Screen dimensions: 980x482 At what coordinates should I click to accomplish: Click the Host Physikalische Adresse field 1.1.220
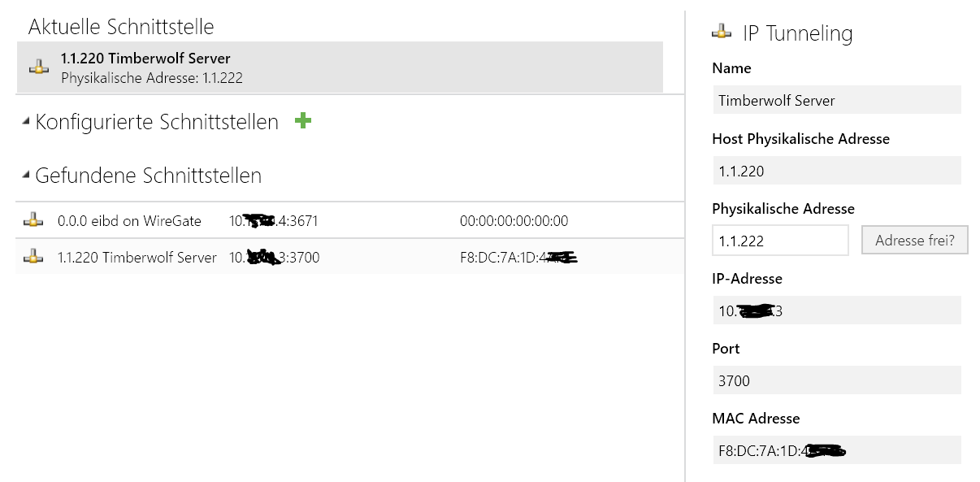pos(836,171)
